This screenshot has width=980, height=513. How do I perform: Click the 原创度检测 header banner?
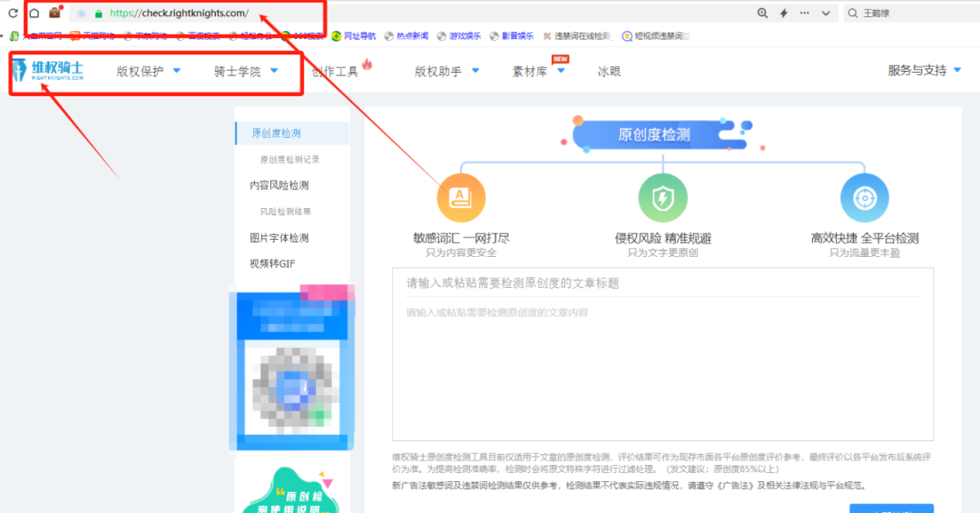tap(662, 134)
